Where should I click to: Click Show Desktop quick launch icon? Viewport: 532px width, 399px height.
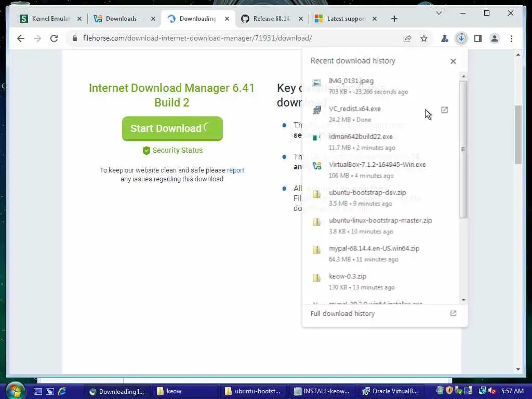pos(37,391)
